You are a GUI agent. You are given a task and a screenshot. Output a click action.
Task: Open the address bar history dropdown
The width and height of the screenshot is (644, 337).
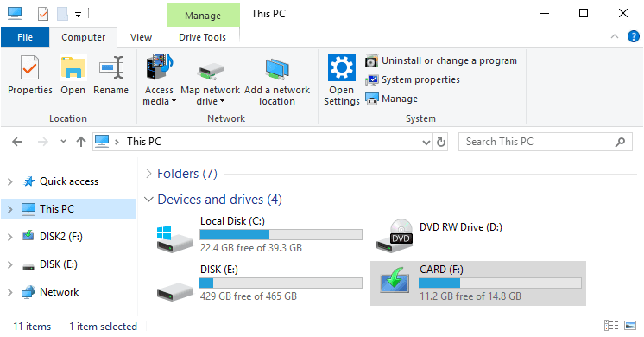point(426,143)
